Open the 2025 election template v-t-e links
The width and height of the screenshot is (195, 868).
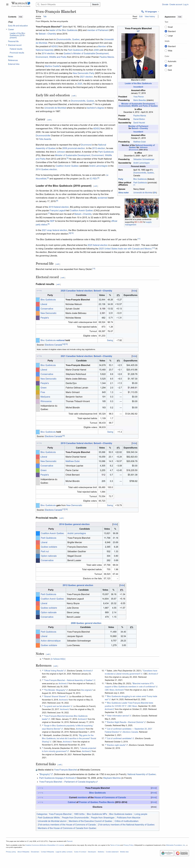point(39,291)
